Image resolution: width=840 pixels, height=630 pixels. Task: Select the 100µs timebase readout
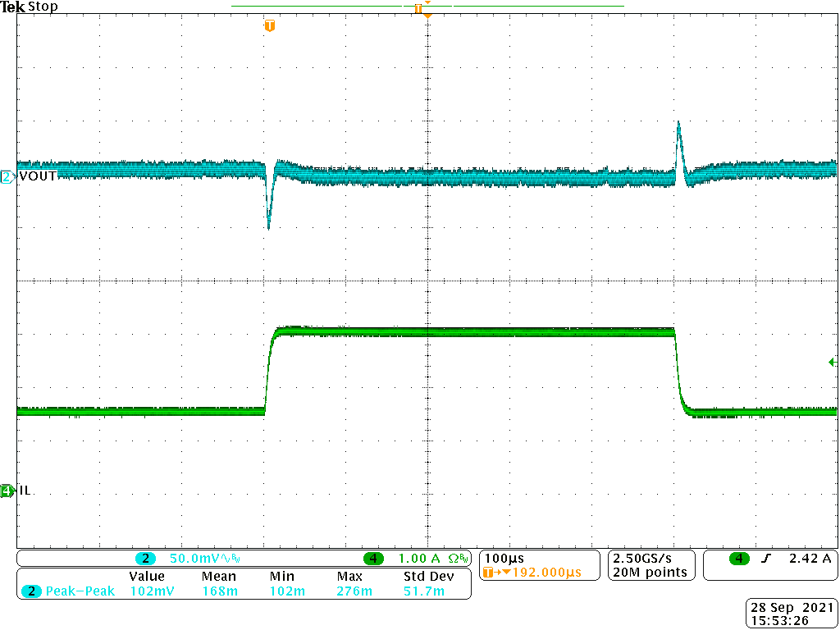(x=500, y=559)
